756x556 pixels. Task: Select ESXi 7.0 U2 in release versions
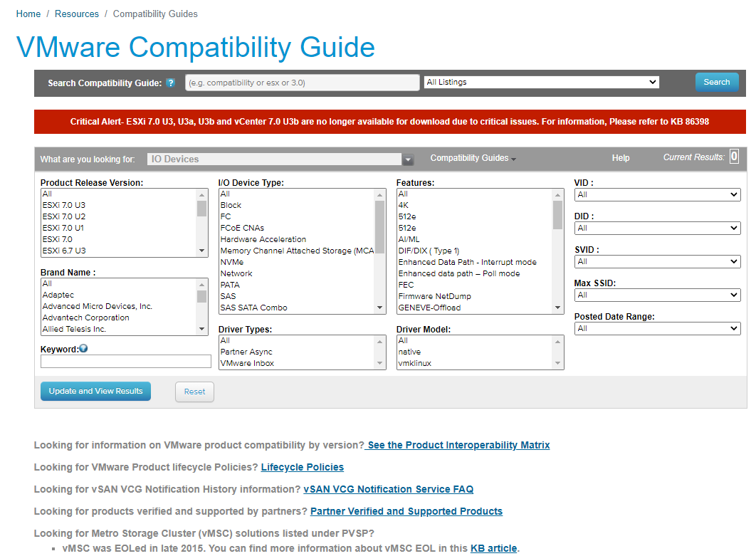point(63,216)
